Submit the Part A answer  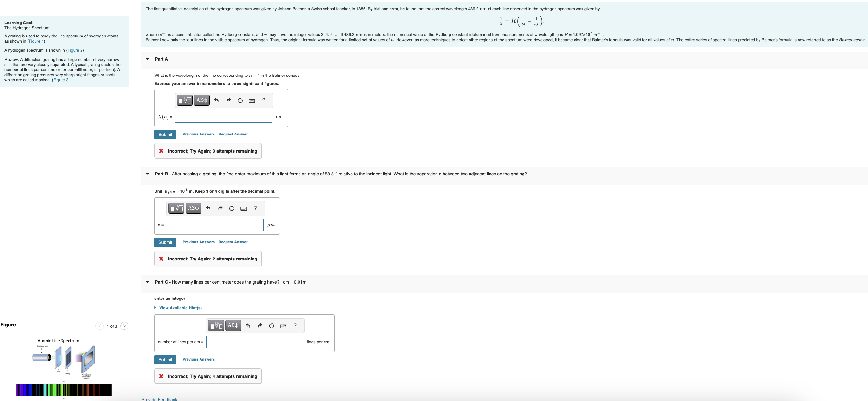(165, 135)
